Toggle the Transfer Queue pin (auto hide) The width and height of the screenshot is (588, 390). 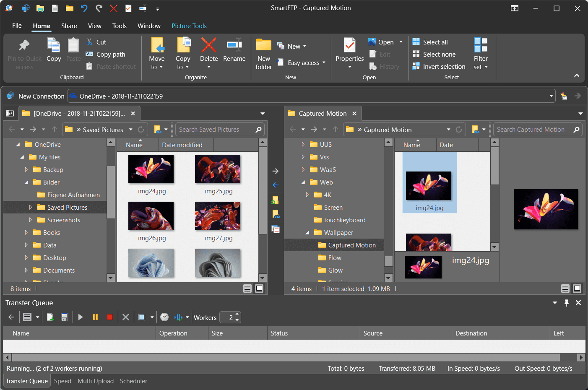pos(567,303)
